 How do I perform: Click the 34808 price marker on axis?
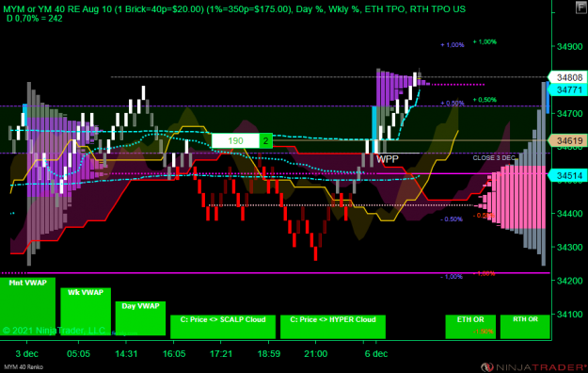pyautogui.click(x=568, y=77)
